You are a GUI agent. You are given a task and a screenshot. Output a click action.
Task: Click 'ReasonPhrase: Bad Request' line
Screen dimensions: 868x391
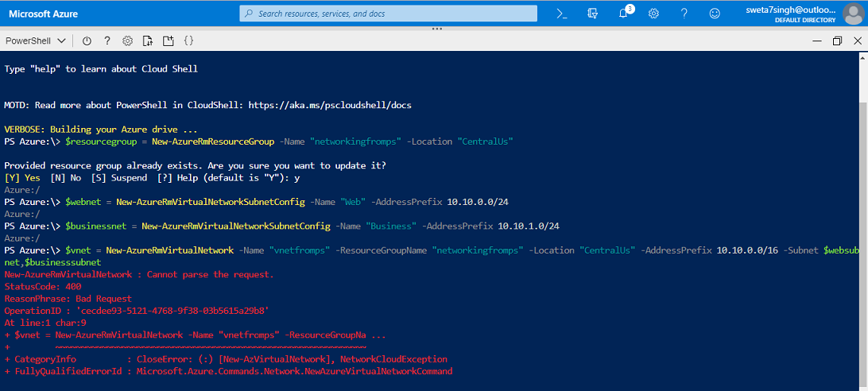[x=68, y=299]
